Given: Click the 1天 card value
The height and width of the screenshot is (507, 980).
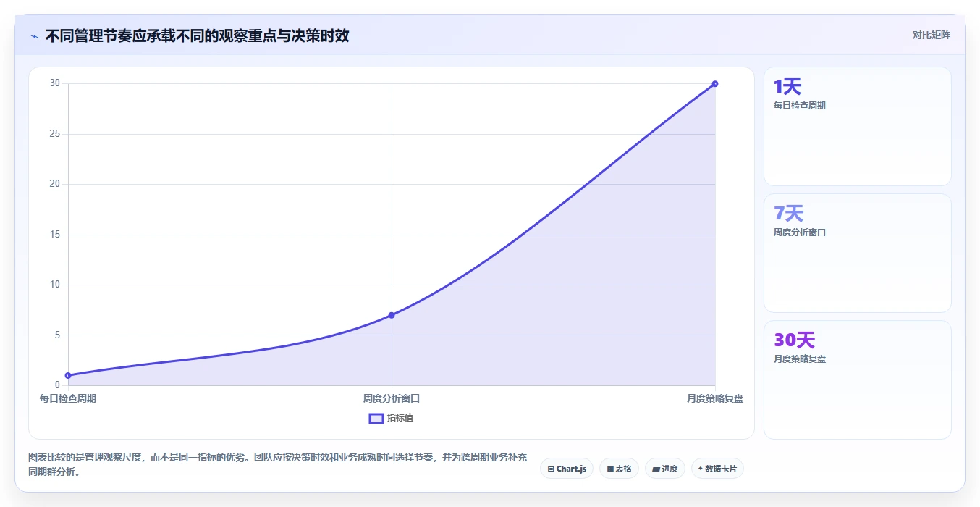Looking at the screenshot, I should 787,87.
